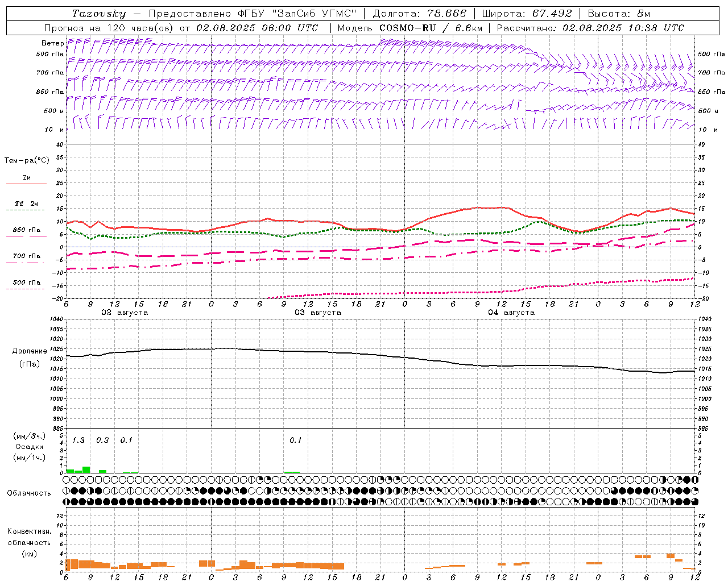Click the "Высота: 8м" header field
The image size is (728, 582).
coord(619,14)
